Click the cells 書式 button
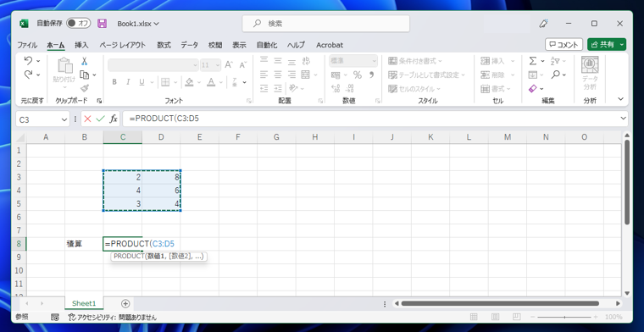 point(496,89)
